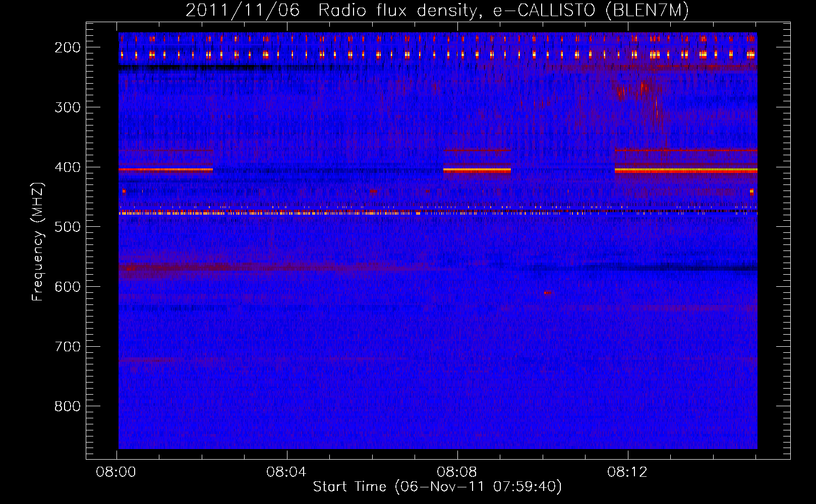The image size is (816, 504).
Task: Click the 08:04 time tick label
Action: coord(287,472)
